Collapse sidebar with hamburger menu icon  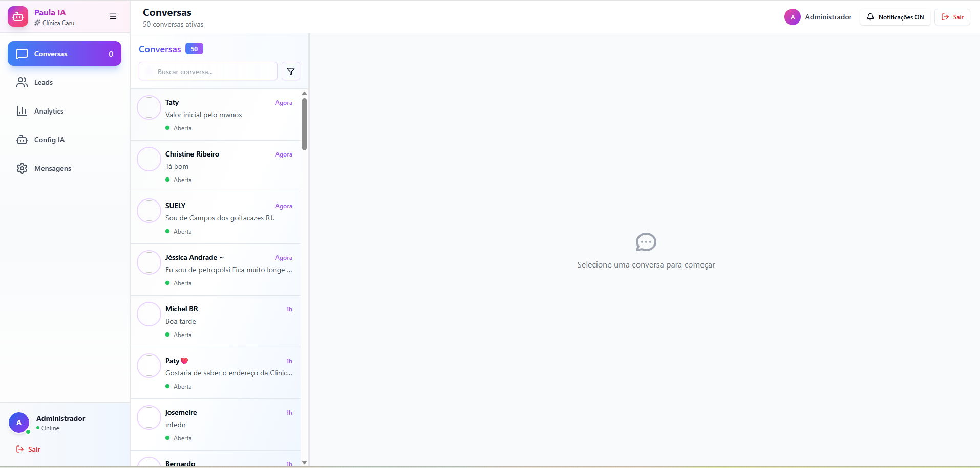pyautogui.click(x=113, y=16)
